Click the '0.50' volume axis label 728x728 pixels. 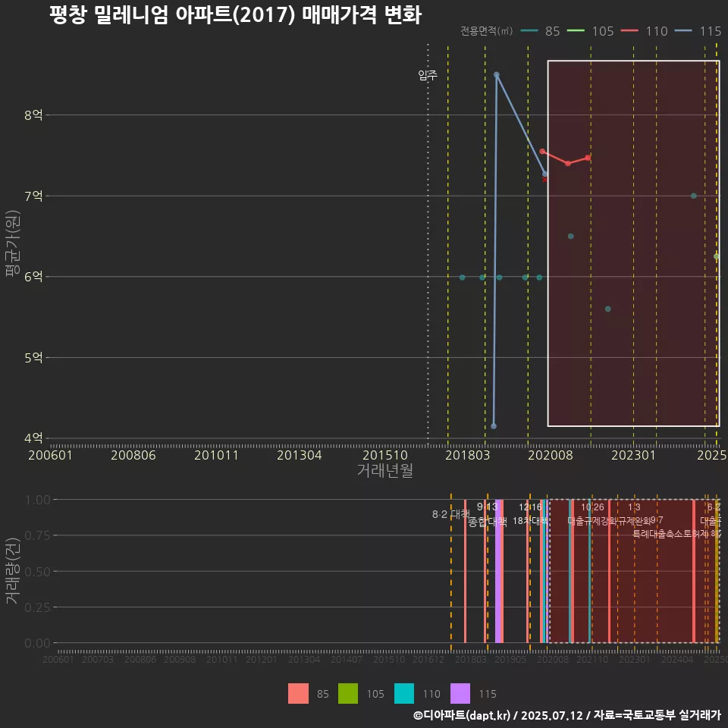(38, 572)
